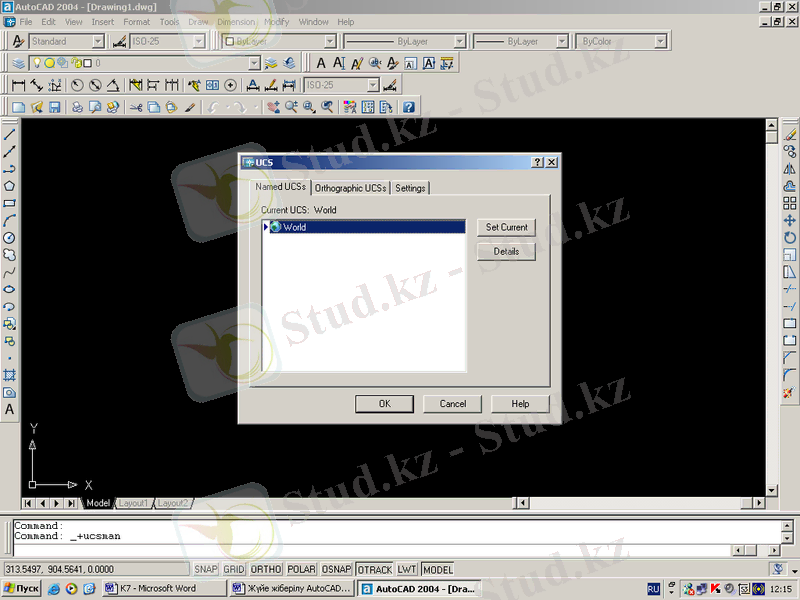Toggle SNAP mode in status bar

pyautogui.click(x=206, y=569)
